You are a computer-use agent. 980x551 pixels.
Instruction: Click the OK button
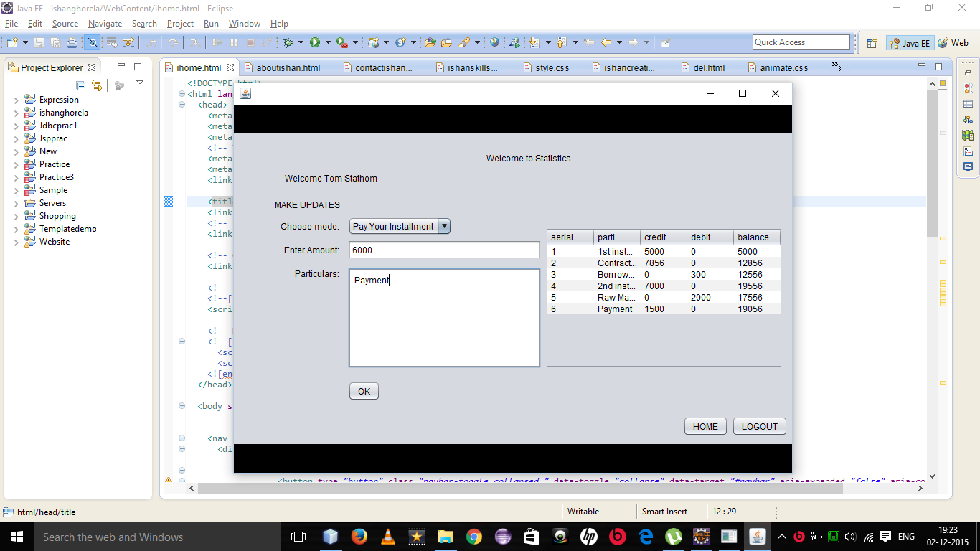point(364,391)
